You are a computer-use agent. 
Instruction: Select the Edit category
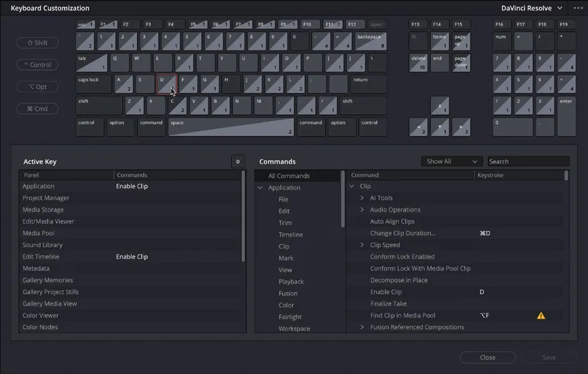[284, 211]
